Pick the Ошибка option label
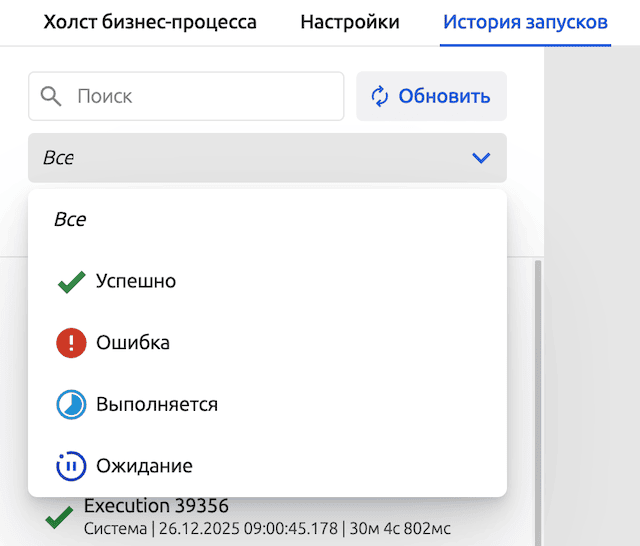Image resolution: width=640 pixels, height=546 pixels. point(133,343)
